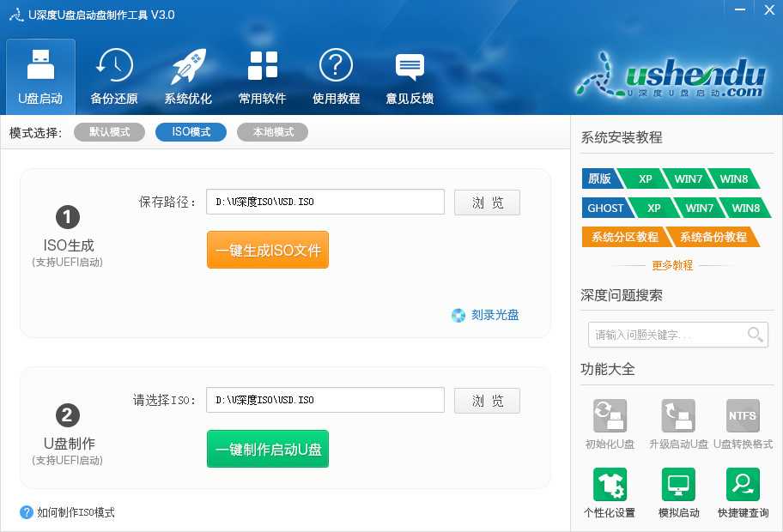Select the ISO模式 tab
The image size is (783, 532).
pos(191,132)
